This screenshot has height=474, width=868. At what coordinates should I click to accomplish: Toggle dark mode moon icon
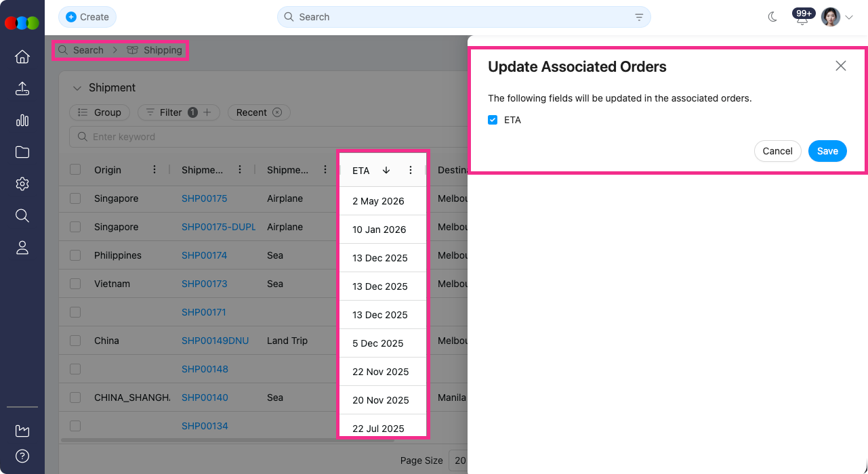772,17
